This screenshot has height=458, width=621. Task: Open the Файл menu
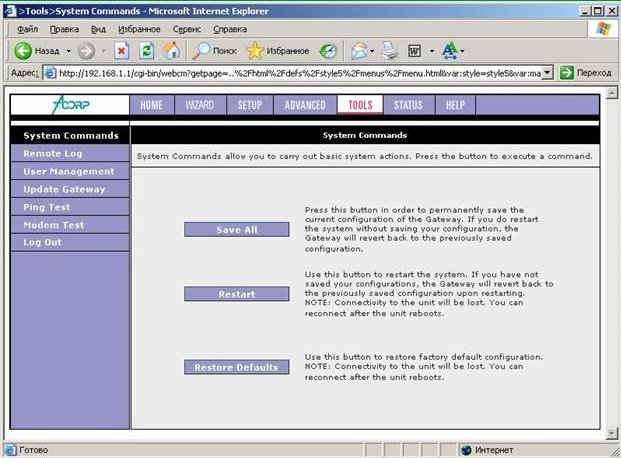click(x=27, y=29)
